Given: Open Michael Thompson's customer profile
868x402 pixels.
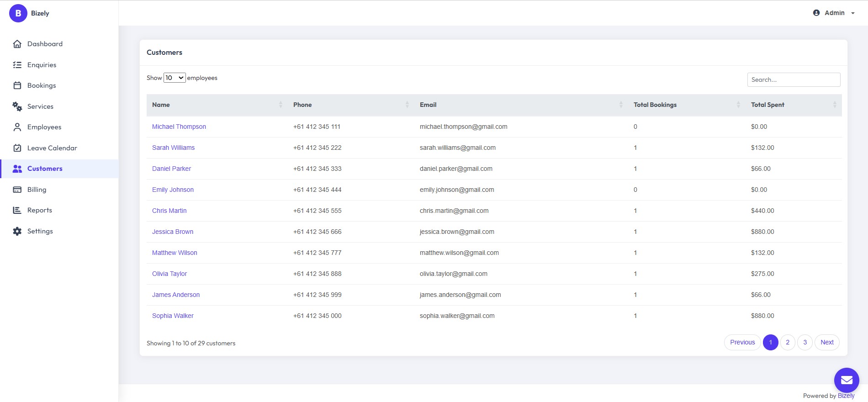Looking at the screenshot, I should pos(179,127).
